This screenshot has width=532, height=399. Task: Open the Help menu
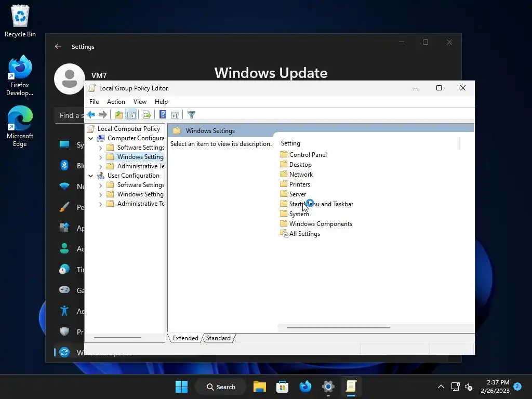tap(161, 102)
